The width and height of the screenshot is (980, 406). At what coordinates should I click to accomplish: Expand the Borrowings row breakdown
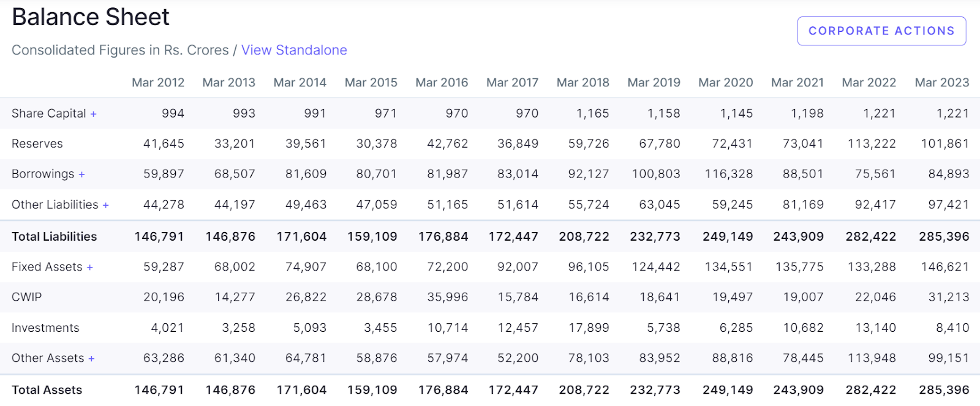[81, 175]
